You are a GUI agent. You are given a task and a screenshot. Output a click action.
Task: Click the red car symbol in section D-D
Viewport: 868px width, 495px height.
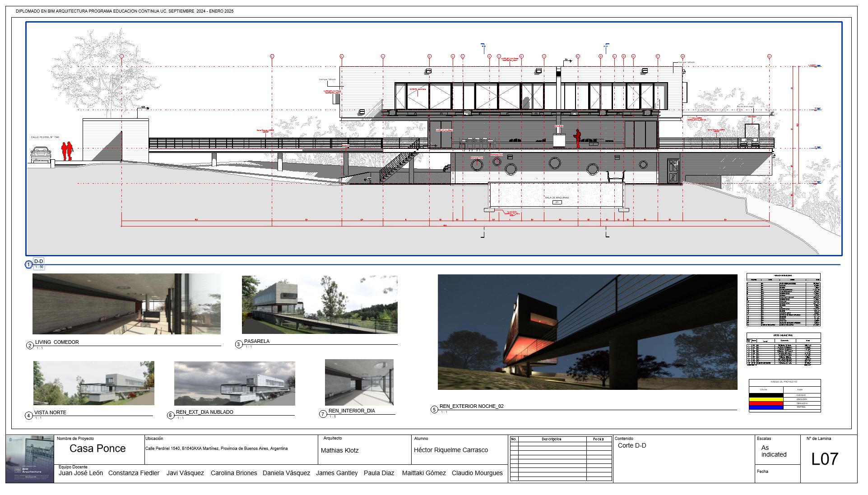tap(40, 154)
